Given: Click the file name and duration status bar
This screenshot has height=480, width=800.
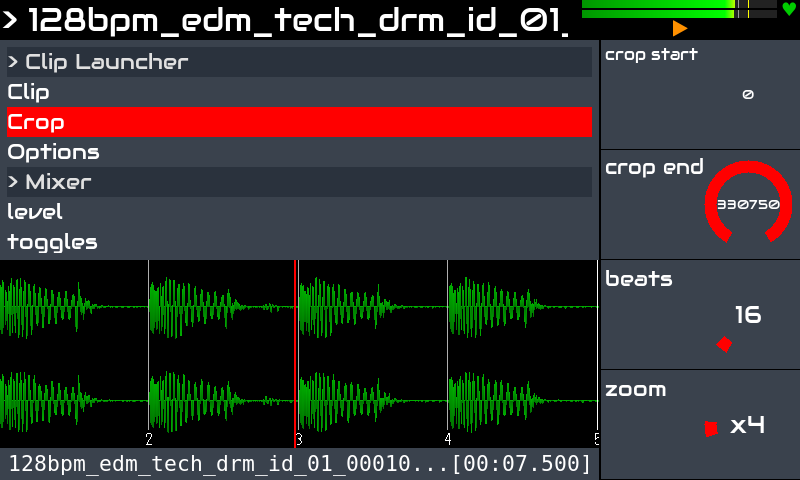Looking at the screenshot, I should point(299,464).
